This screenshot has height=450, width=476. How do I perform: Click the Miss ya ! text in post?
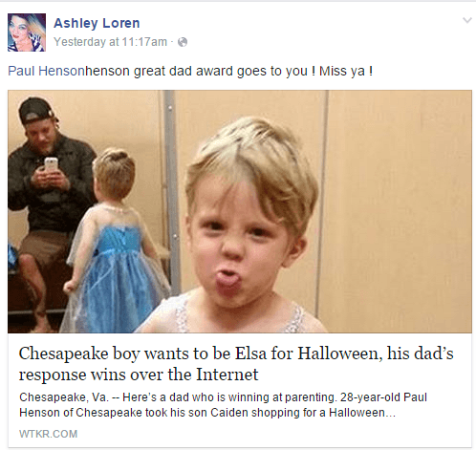(346, 71)
